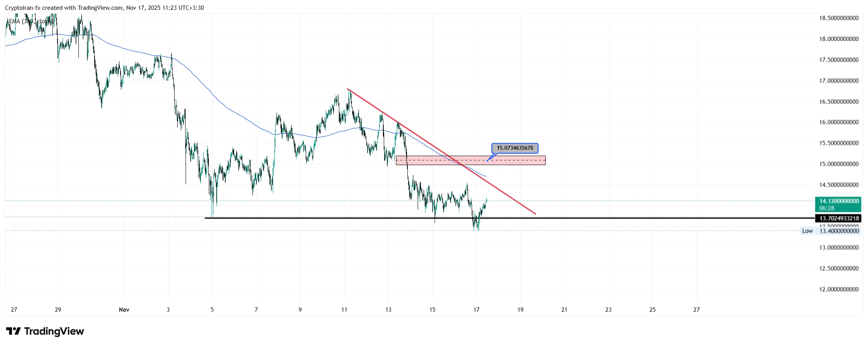
Task: Select the EMA 350 close indicator label
Action: coord(30,21)
